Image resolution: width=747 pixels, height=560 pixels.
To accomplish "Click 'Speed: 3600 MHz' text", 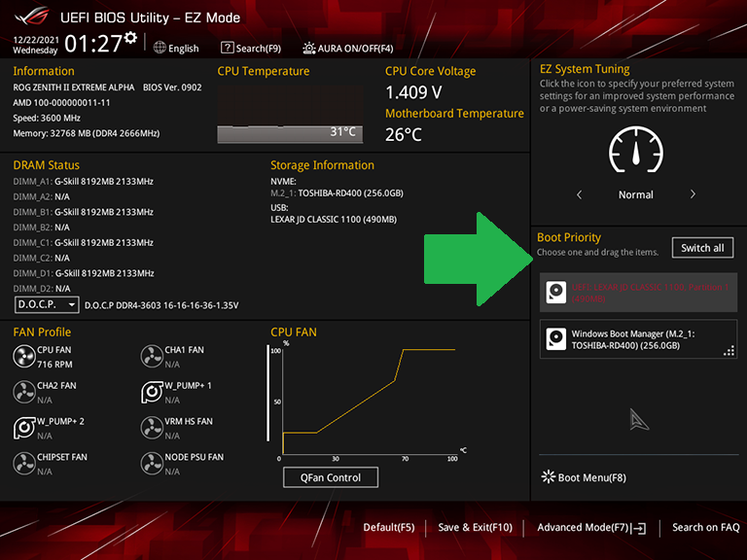I will [x=47, y=118].
